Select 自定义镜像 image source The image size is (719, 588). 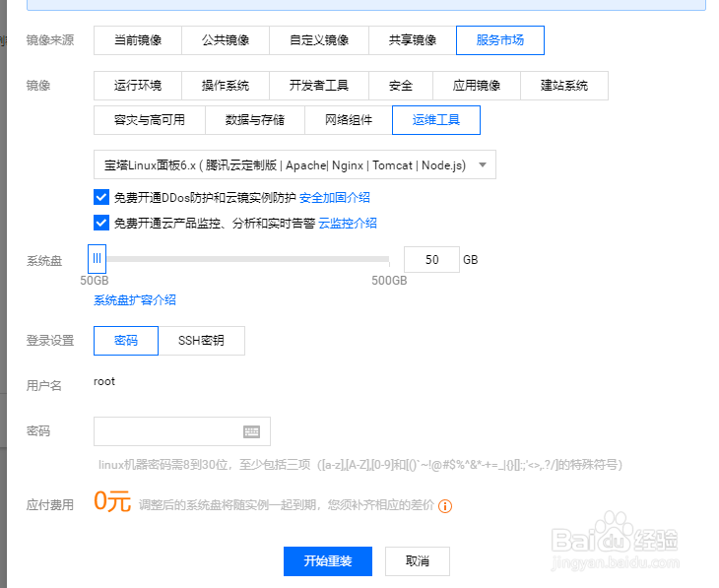tap(319, 40)
